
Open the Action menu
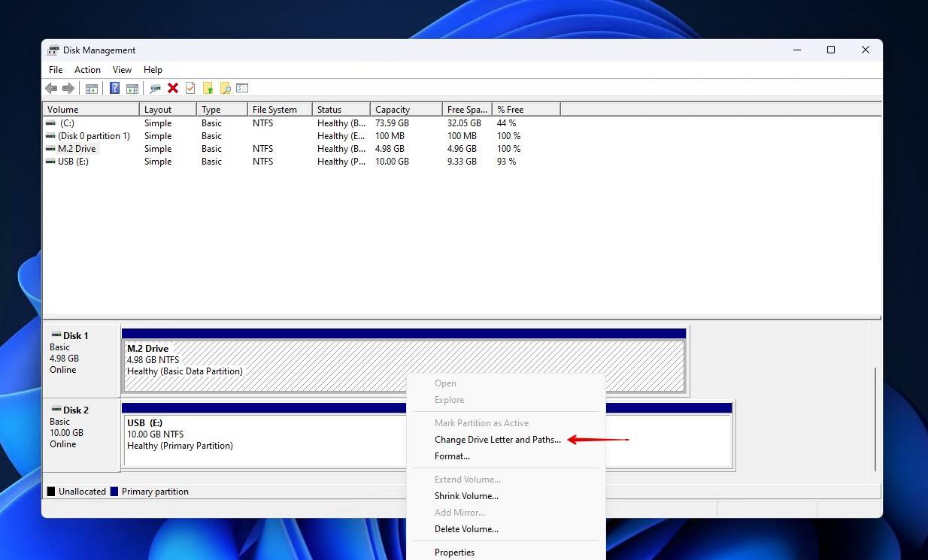point(87,70)
